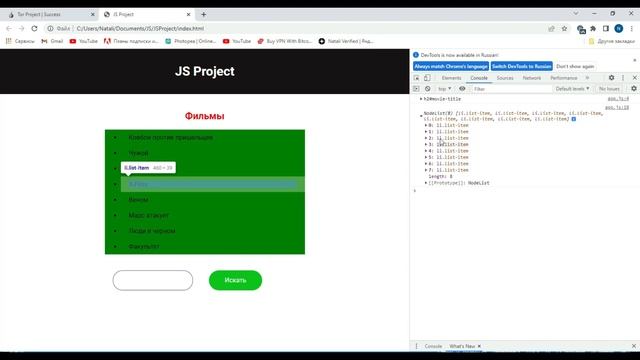Click the movie Марс атакует
This screenshot has height=360, width=640.
149,215
